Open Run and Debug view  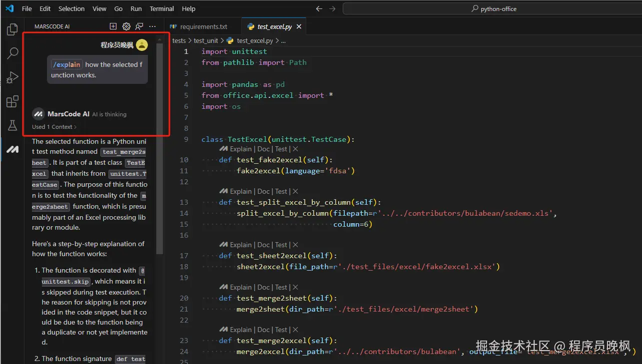pos(12,77)
